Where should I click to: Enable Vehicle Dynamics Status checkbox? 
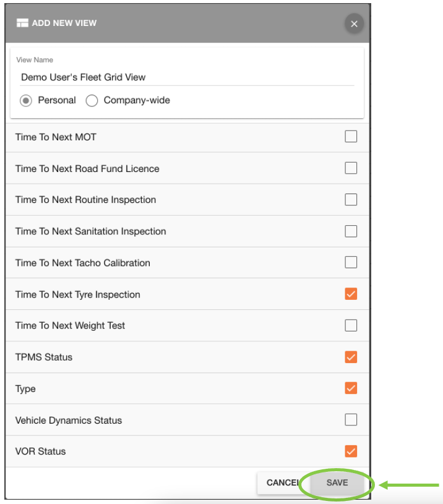coord(351,420)
